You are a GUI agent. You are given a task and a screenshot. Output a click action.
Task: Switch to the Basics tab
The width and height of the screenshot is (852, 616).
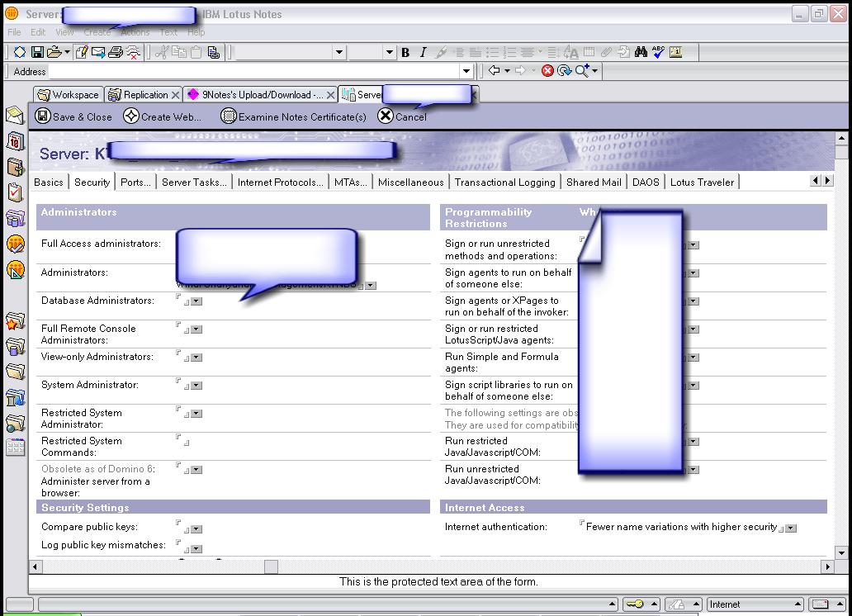(x=49, y=182)
